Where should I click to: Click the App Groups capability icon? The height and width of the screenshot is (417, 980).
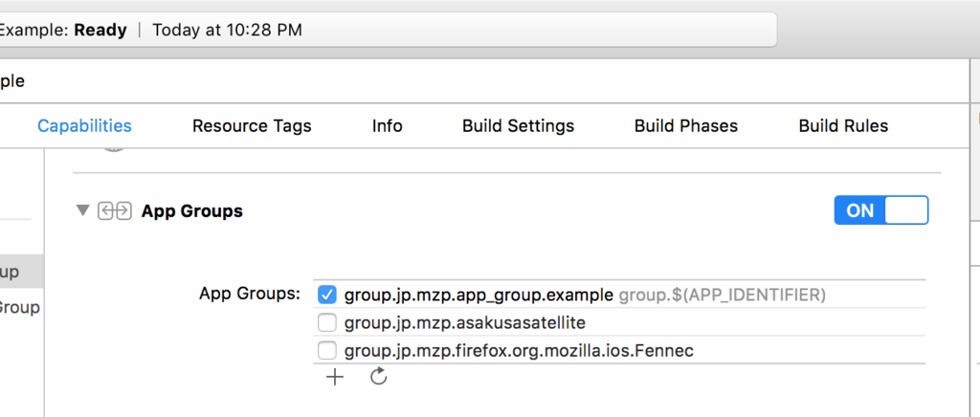tap(114, 211)
